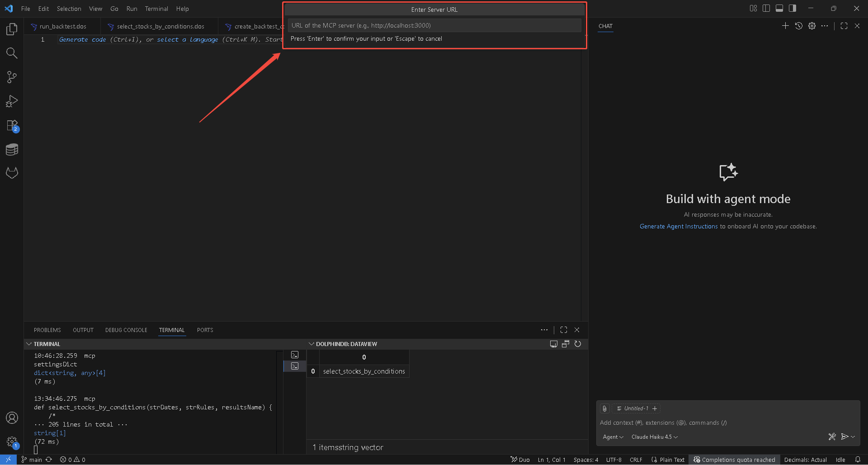The image size is (868, 465).
Task: Open the Source Control view
Action: pos(12,77)
